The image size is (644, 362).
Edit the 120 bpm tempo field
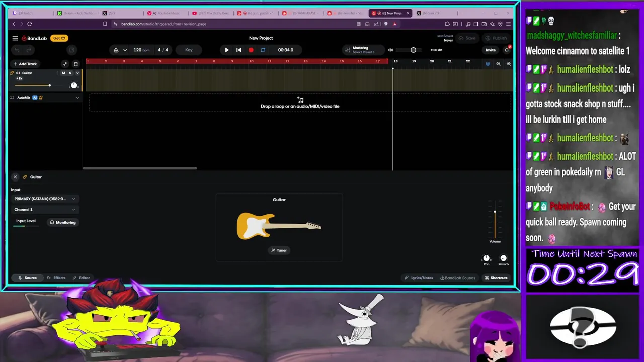(141, 50)
